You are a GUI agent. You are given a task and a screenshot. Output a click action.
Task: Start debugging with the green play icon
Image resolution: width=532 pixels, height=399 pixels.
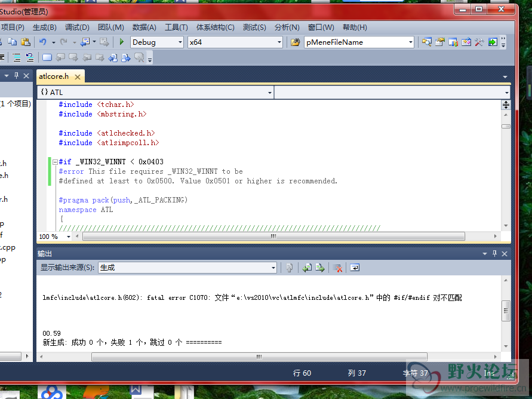point(121,42)
